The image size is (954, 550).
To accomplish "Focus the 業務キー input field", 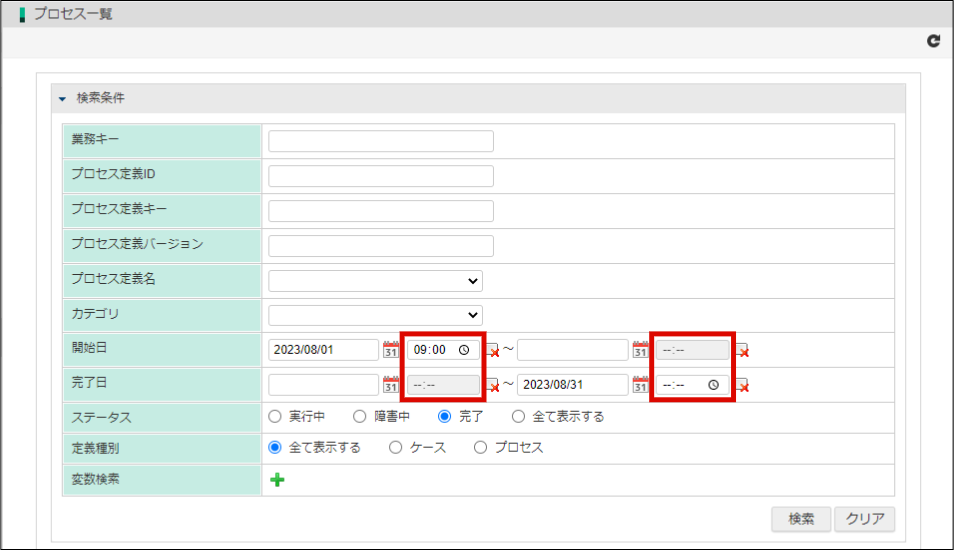I will 381,141.
